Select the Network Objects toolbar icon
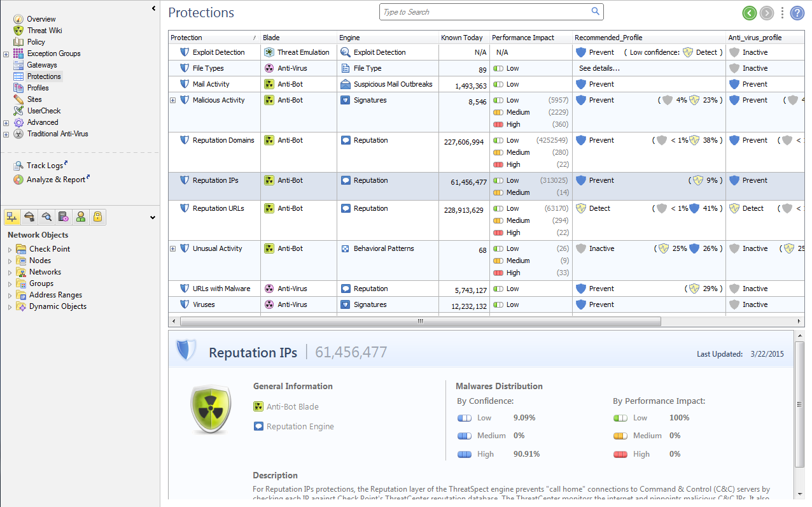 12,217
